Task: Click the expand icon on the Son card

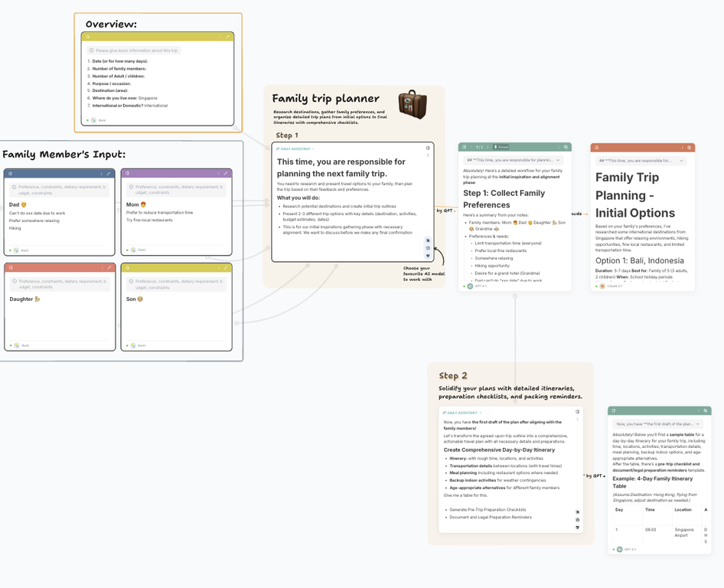Action: click(226, 268)
